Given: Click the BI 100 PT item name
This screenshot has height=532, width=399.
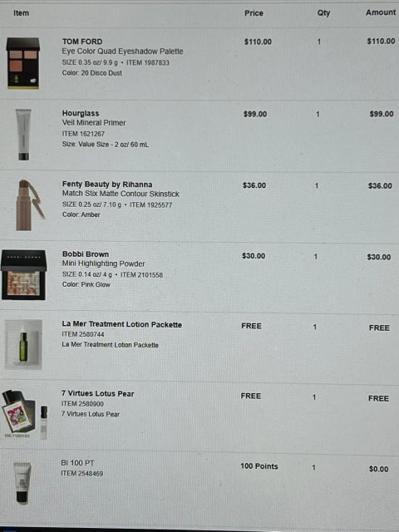Looking at the screenshot, I should (77, 463).
